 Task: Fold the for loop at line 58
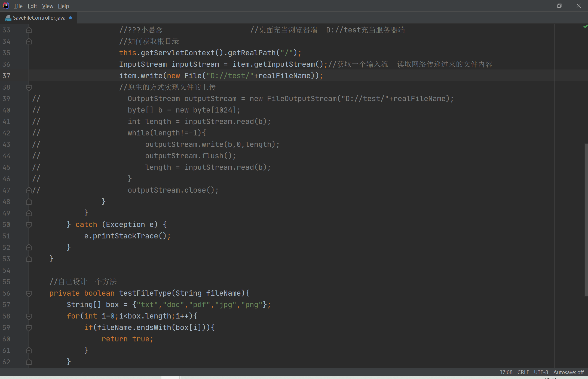(29, 316)
